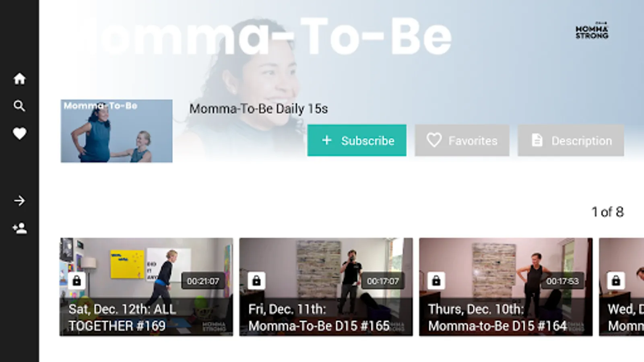Open the search magnifier icon
The image size is (644, 362).
[19, 106]
